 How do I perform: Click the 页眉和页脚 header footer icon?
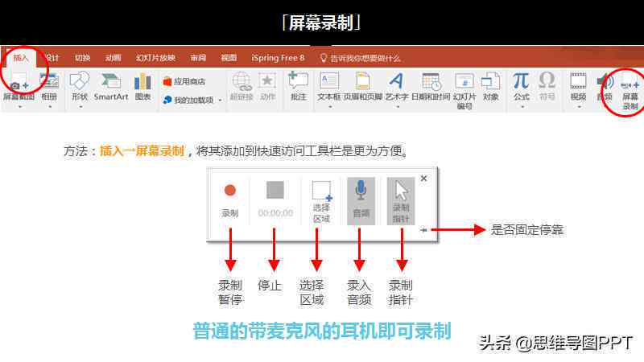(x=363, y=80)
